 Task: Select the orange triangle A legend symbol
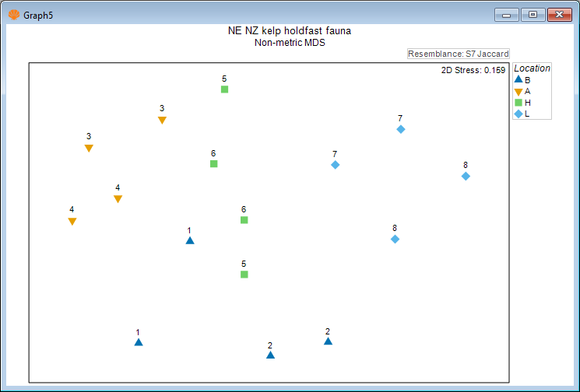coord(518,91)
